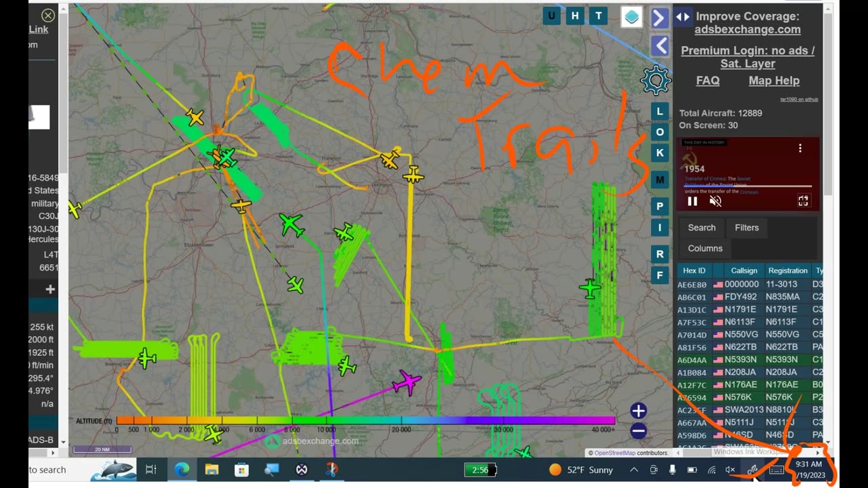The image size is (868, 488).
Task: Open Task View on the taskbar
Action: click(151, 470)
